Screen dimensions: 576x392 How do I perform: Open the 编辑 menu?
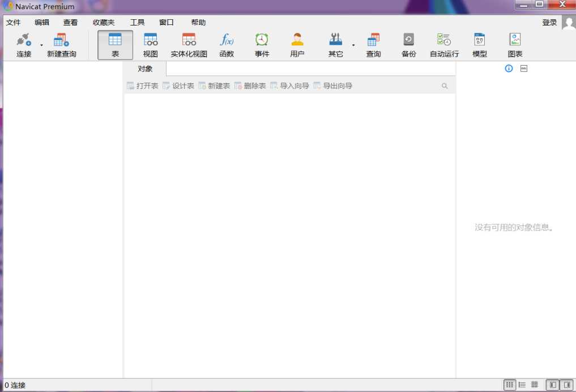point(42,23)
